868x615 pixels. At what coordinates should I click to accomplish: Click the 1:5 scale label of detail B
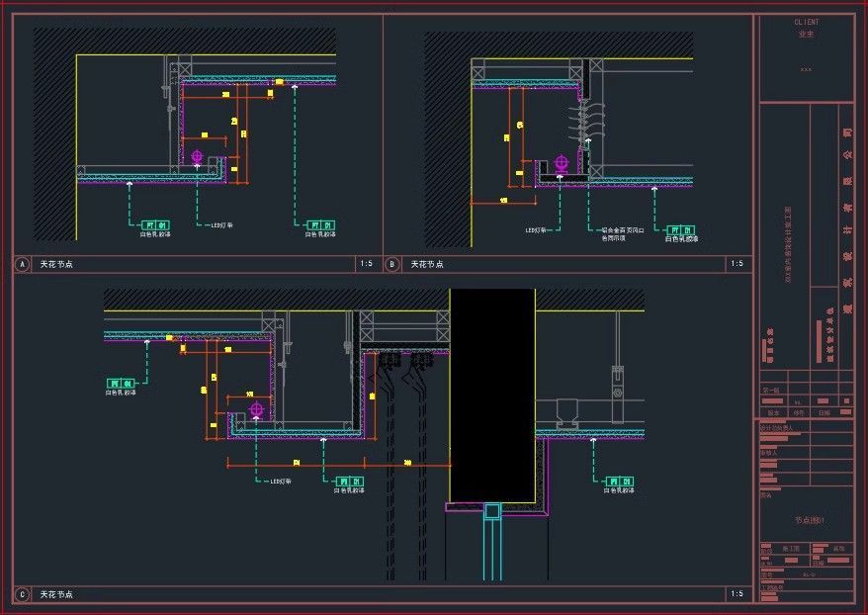pos(737,264)
